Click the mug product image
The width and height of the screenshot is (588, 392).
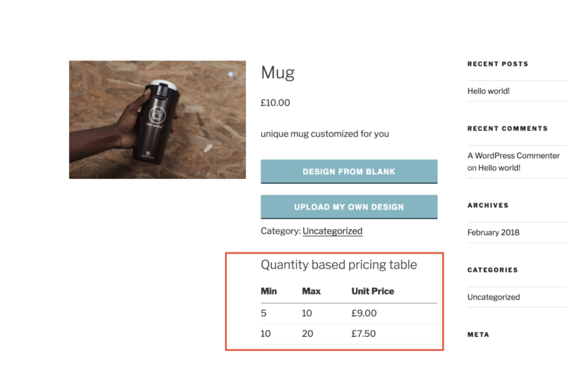(x=157, y=119)
